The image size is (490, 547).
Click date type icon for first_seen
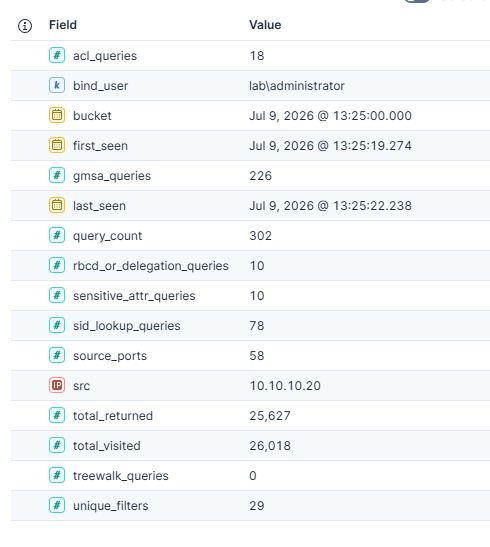(57, 145)
